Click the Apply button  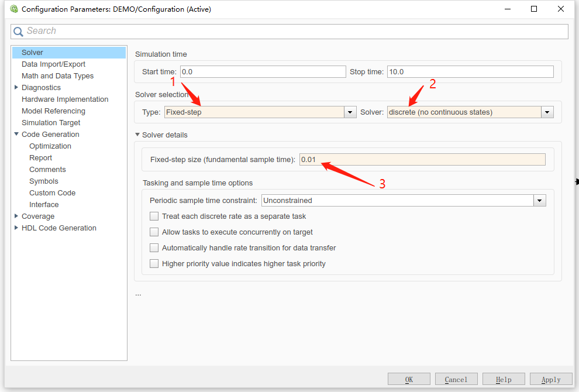pos(550,380)
